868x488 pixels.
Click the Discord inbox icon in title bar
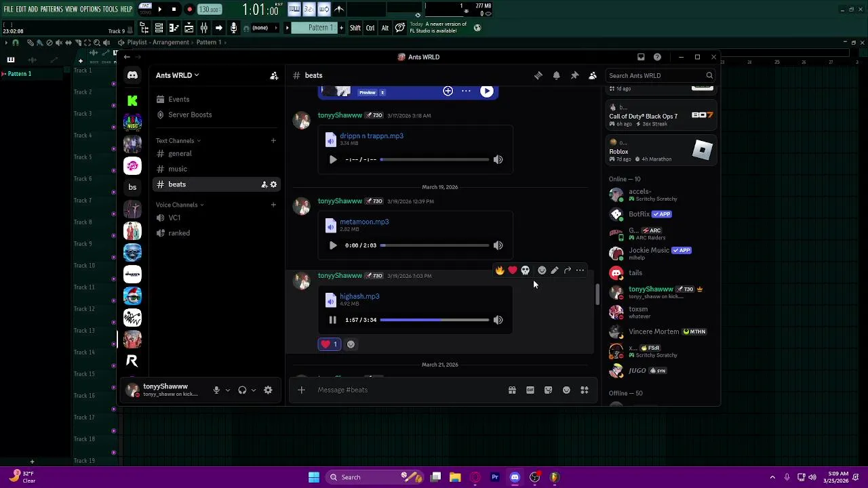[x=641, y=57]
